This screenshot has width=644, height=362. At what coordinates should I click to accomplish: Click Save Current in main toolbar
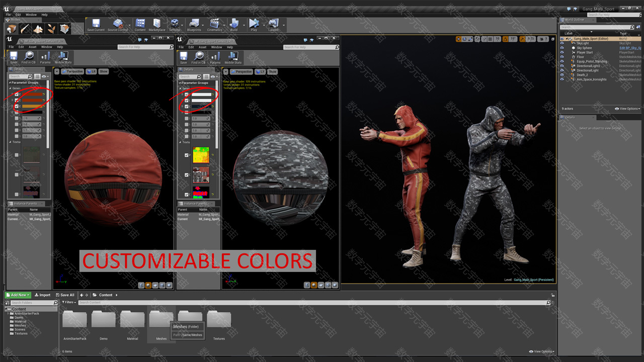click(x=96, y=25)
